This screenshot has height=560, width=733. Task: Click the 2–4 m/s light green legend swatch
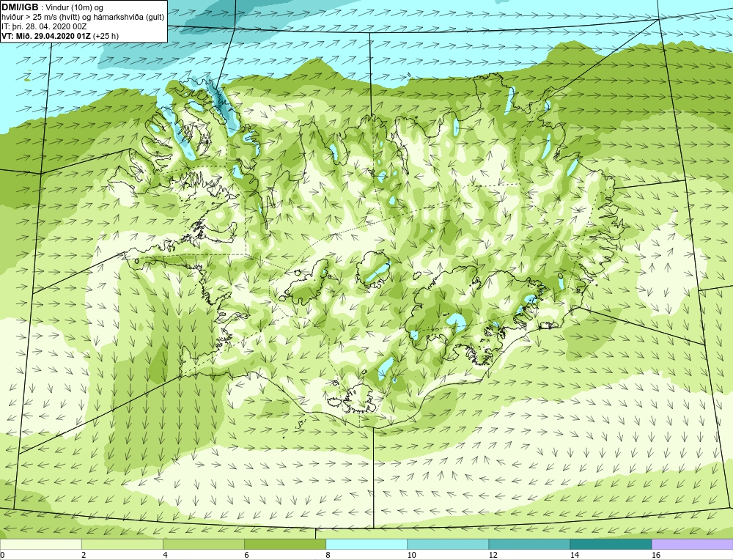122,544
